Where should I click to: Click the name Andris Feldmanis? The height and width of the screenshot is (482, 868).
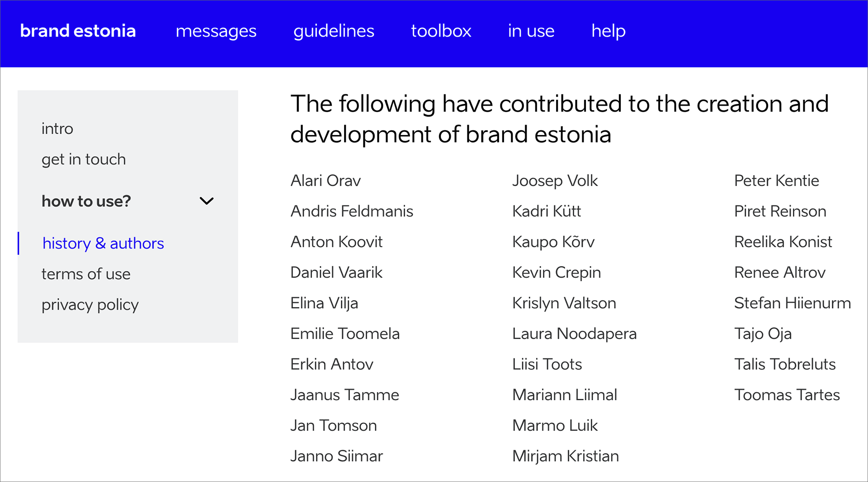click(352, 211)
